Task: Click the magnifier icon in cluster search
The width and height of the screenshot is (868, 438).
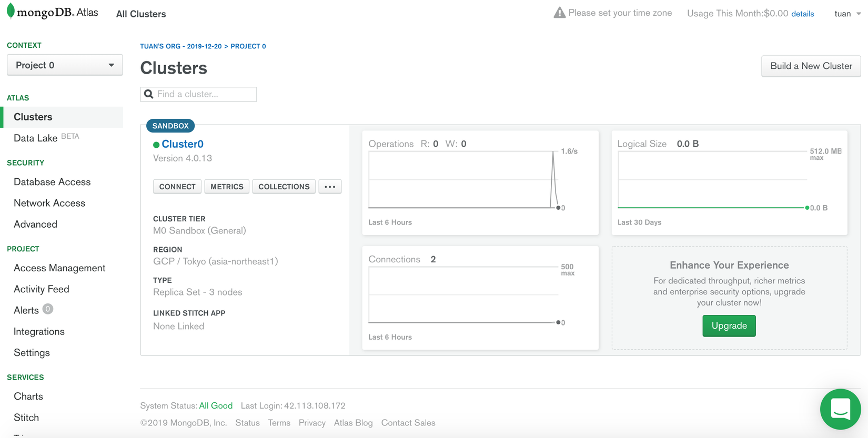Action: pyautogui.click(x=149, y=94)
